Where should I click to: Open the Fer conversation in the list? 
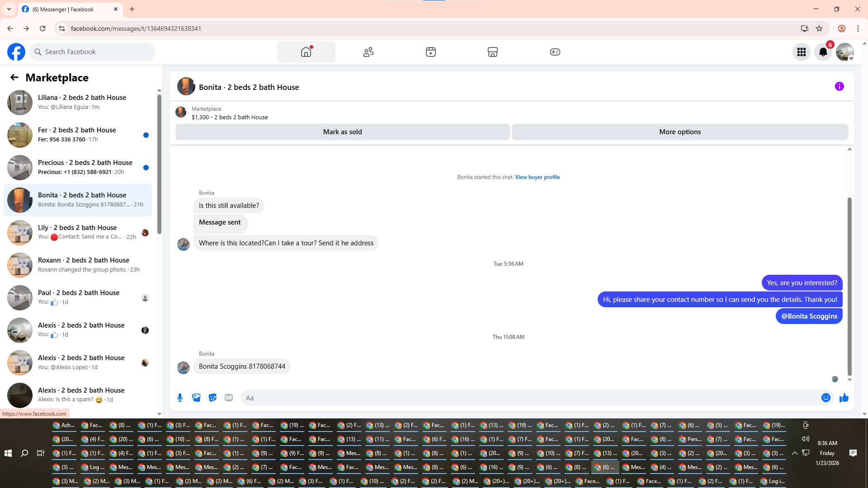coord(78,135)
